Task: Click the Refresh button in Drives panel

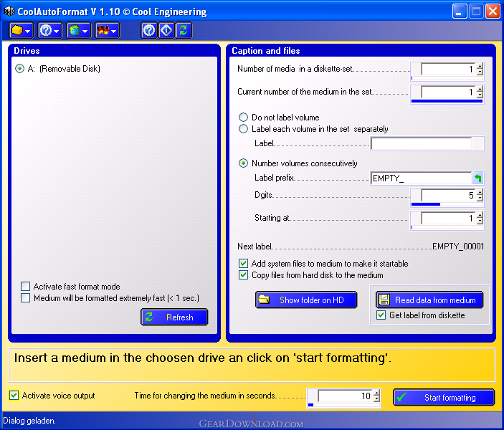Action: [174, 317]
